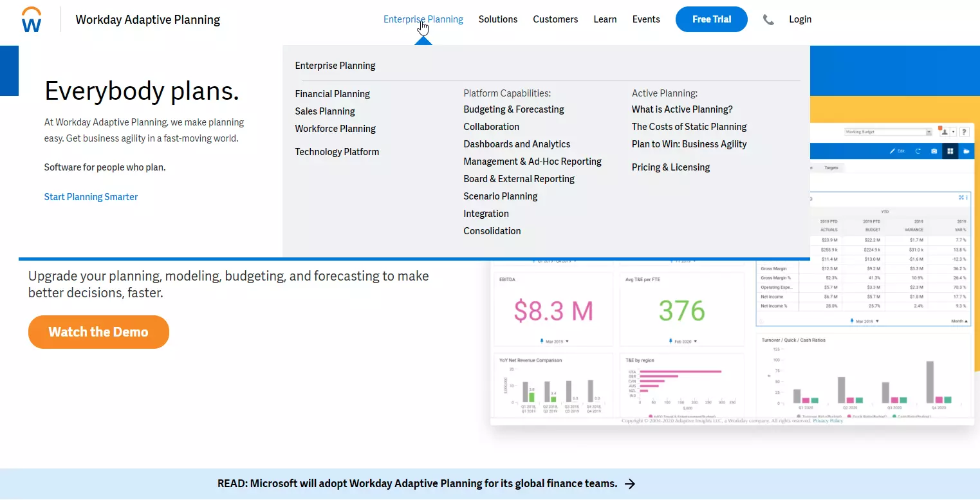Open the Board & External Reporting link

[519, 179]
